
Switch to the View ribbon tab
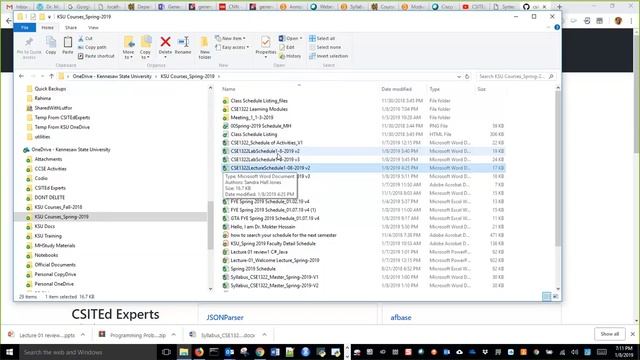(x=93, y=27)
